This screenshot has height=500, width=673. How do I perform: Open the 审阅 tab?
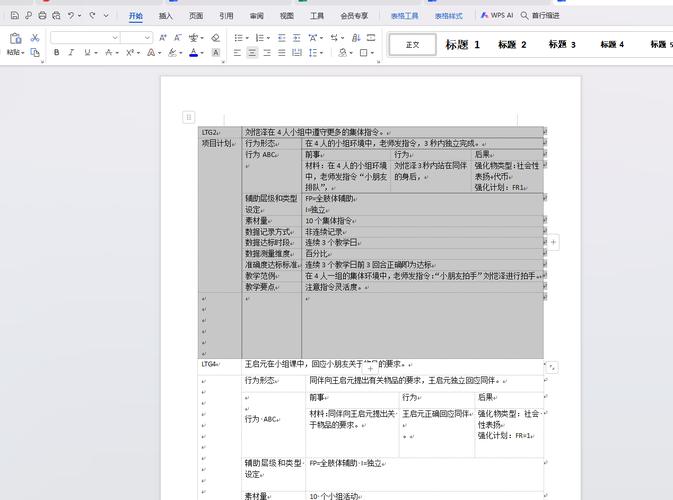point(257,15)
